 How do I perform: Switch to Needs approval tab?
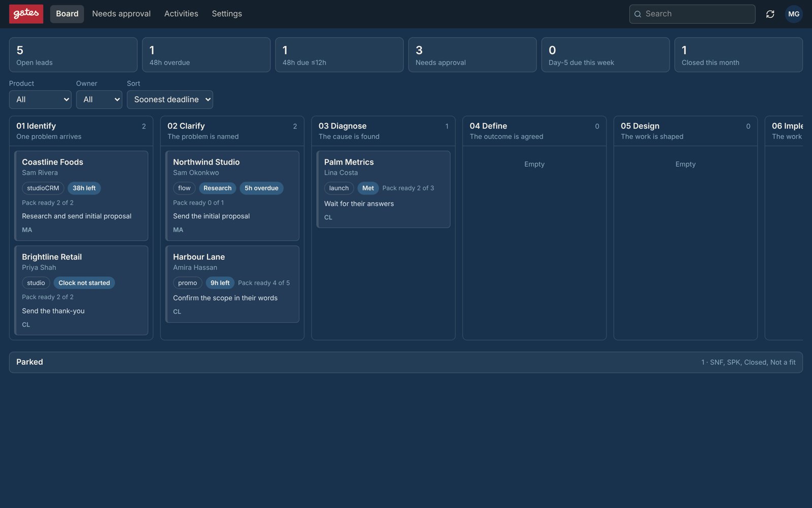(x=121, y=14)
